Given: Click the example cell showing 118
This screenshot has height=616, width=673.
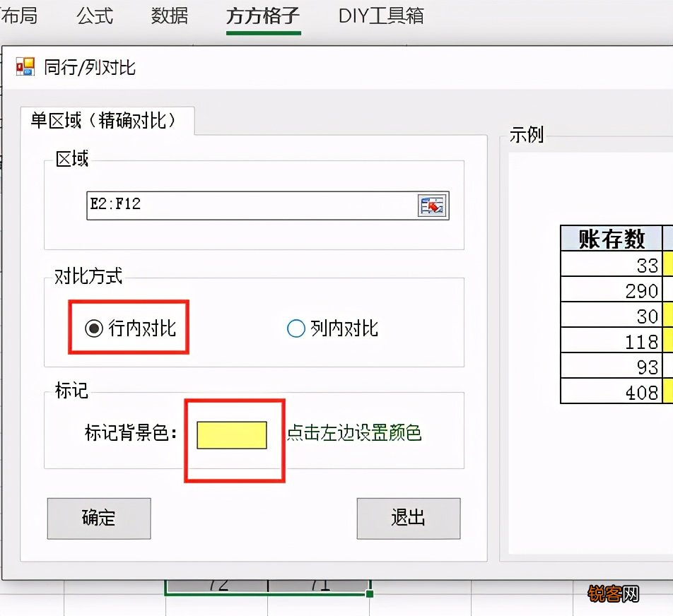Looking at the screenshot, I should click(x=611, y=340).
